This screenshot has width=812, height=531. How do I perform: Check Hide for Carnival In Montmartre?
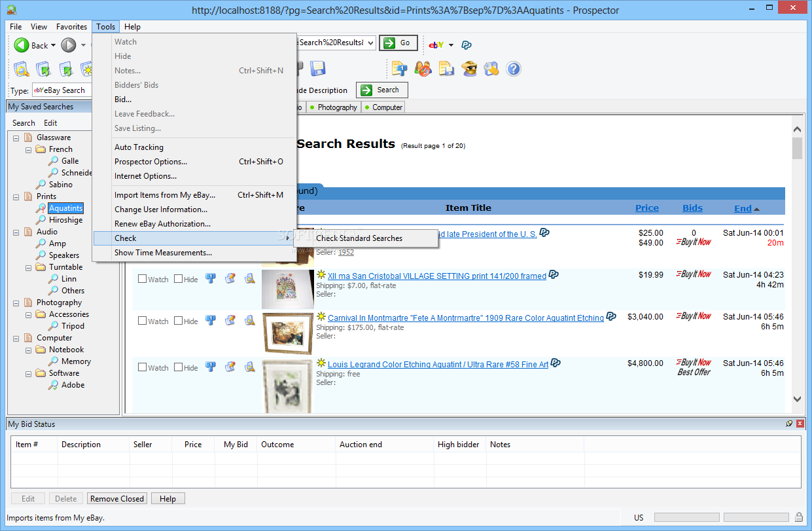click(178, 321)
